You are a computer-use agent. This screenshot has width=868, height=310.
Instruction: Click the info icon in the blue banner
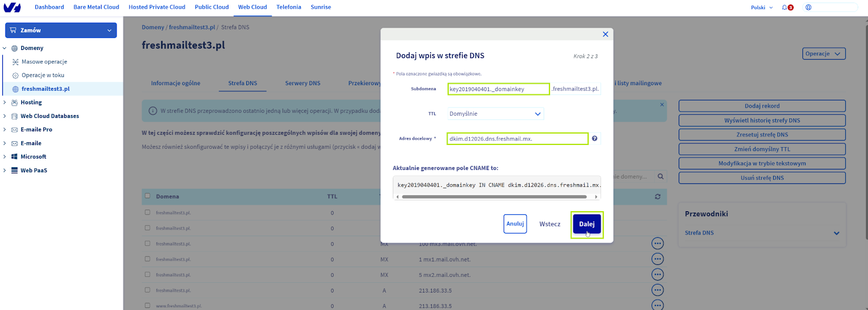153,111
